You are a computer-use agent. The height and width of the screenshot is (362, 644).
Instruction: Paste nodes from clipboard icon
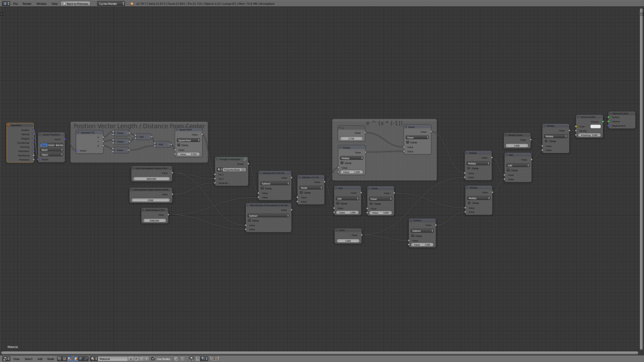(217, 359)
